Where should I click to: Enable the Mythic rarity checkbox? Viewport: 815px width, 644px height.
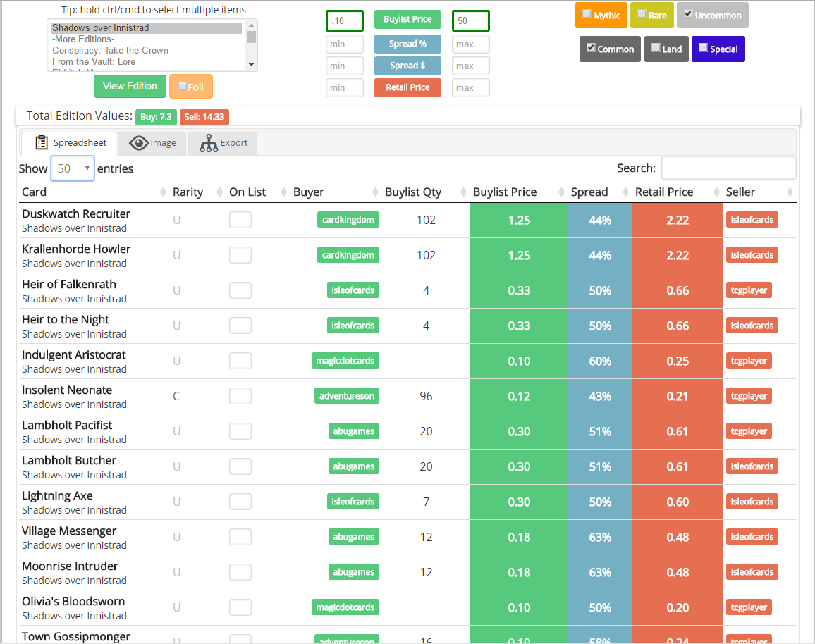coord(587,14)
